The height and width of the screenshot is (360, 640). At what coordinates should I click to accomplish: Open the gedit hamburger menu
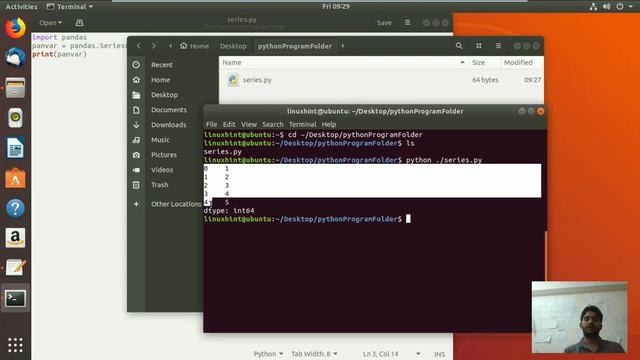click(x=407, y=23)
